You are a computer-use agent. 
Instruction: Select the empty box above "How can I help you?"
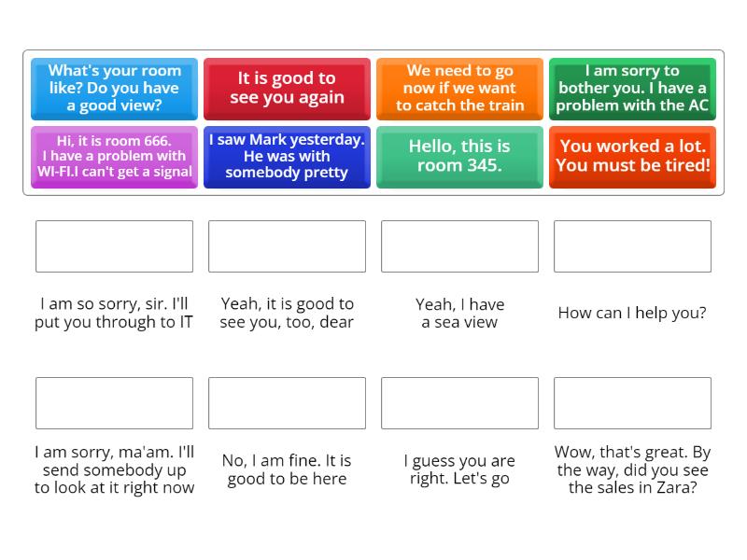pyautogui.click(x=632, y=246)
